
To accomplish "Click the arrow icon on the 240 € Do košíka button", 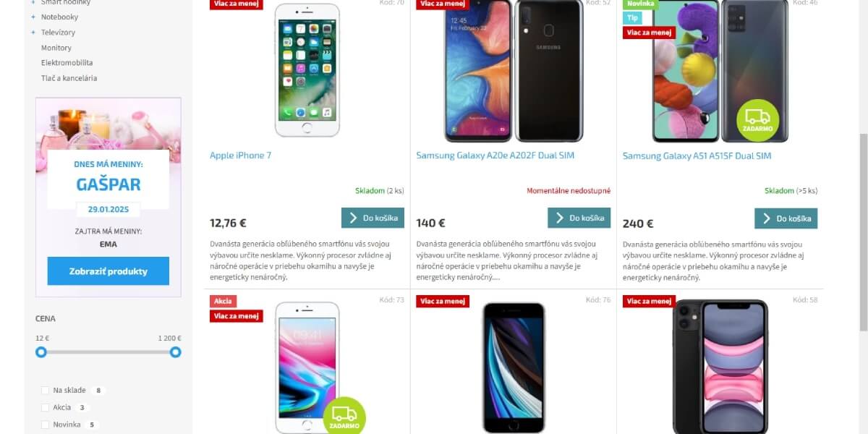I will (x=767, y=218).
